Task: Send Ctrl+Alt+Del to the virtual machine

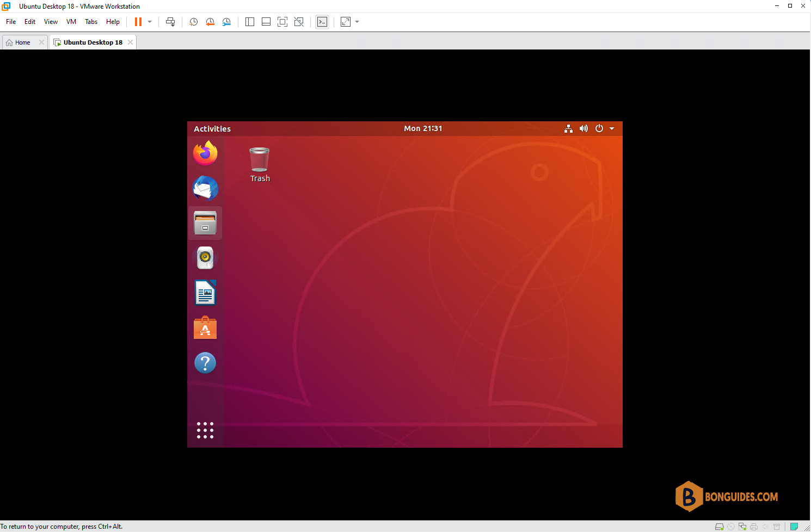Action: click(170, 22)
